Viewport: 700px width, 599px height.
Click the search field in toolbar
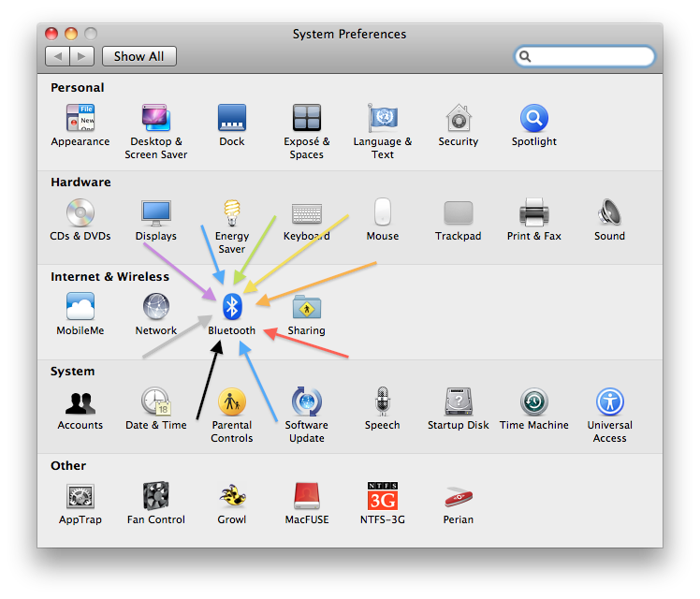tap(584, 56)
